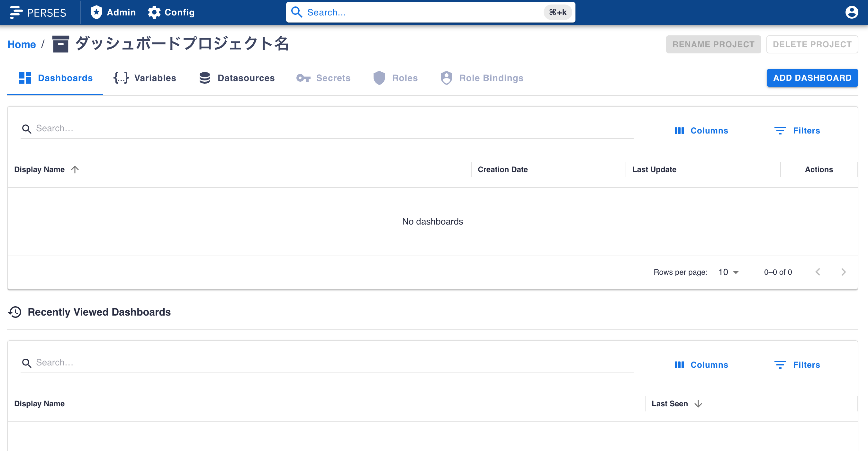Open Config gear icon

pyautogui.click(x=154, y=13)
